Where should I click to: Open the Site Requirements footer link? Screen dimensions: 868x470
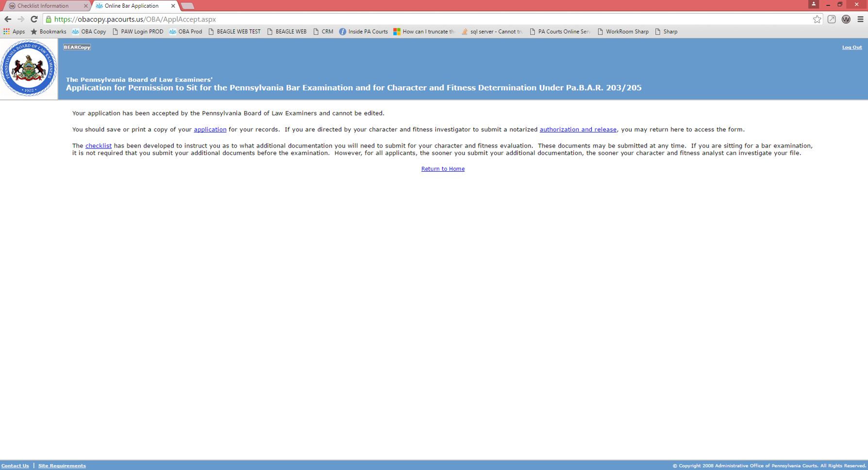[62, 466]
